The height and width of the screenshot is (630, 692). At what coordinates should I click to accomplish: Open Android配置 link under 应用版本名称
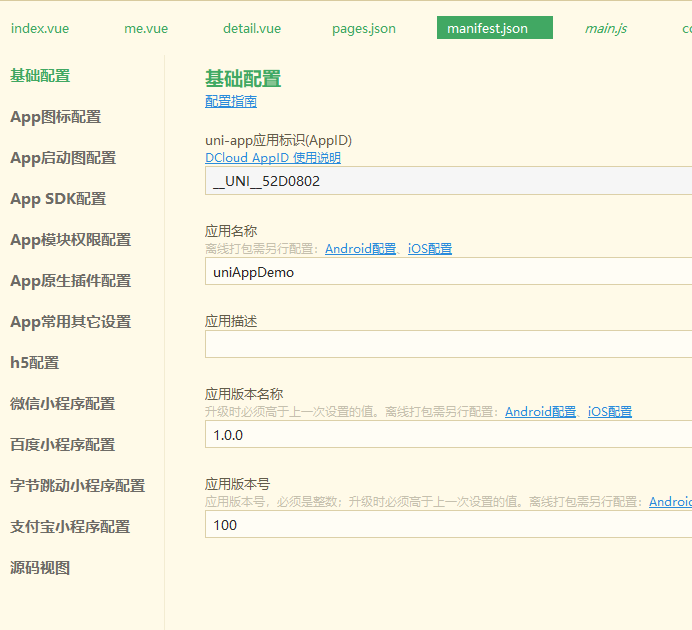click(x=541, y=412)
